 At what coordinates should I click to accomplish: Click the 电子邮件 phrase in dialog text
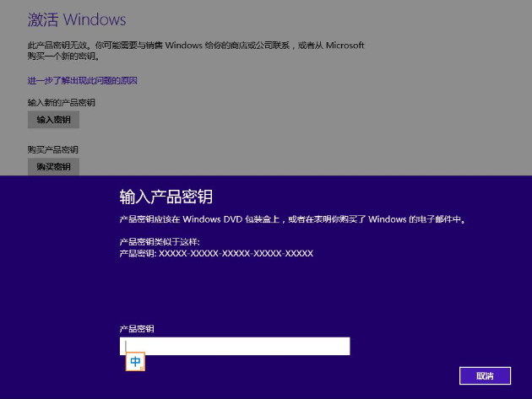pos(437,219)
